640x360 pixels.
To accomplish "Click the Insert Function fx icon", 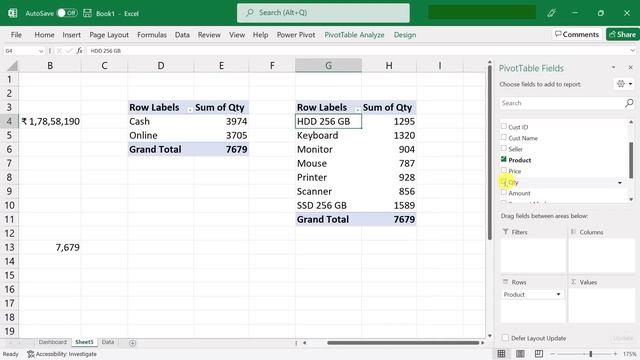I will coord(80,51).
